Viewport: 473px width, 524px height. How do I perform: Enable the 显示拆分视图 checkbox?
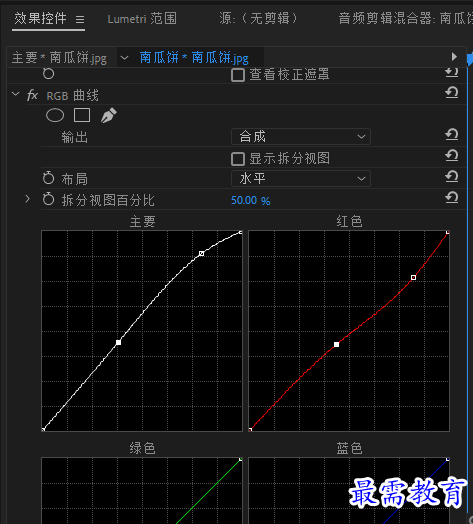coord(238,159)
